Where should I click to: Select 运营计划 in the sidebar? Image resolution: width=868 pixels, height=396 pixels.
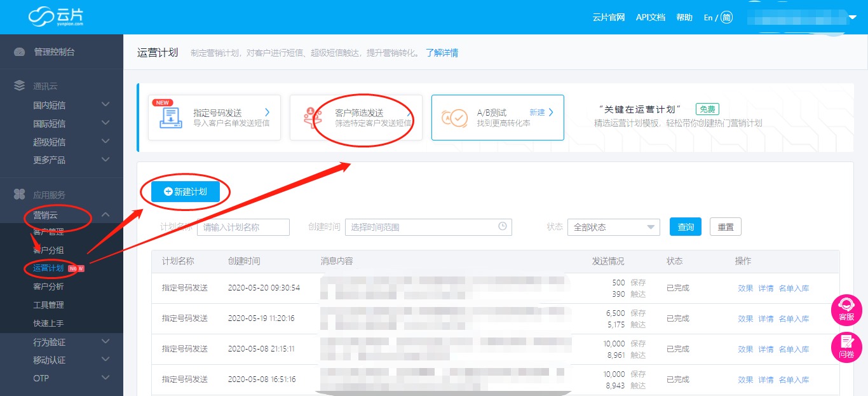(48, 268)
